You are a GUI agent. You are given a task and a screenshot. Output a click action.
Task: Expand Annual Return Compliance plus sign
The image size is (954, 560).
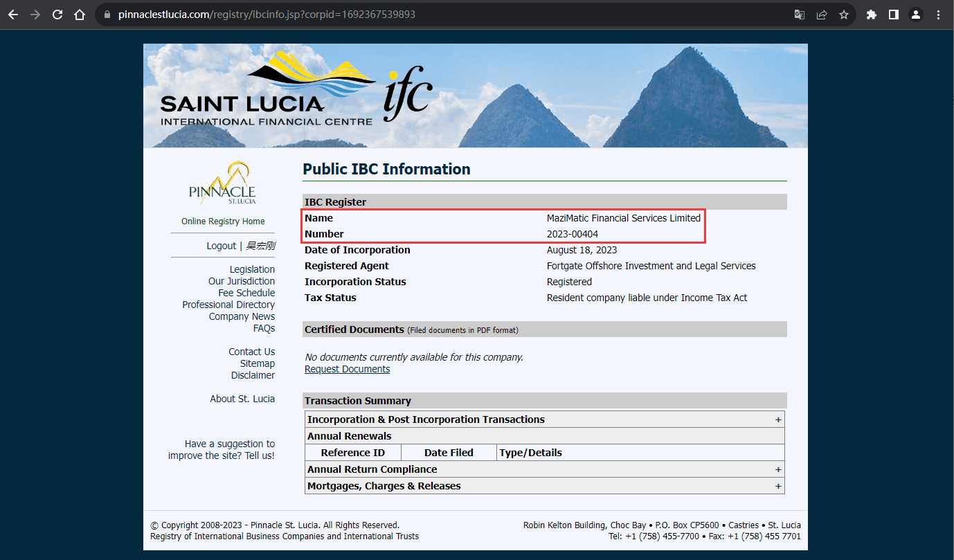tap(778, 469)
